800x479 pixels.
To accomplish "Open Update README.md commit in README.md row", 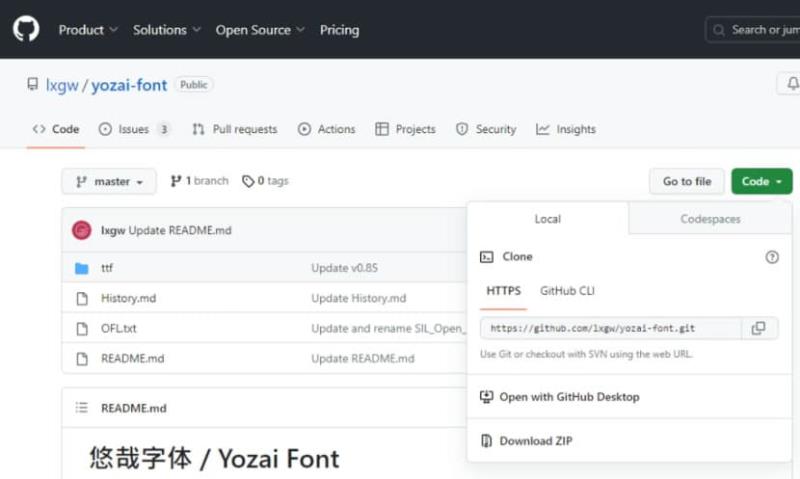I will tap(363, 358).
